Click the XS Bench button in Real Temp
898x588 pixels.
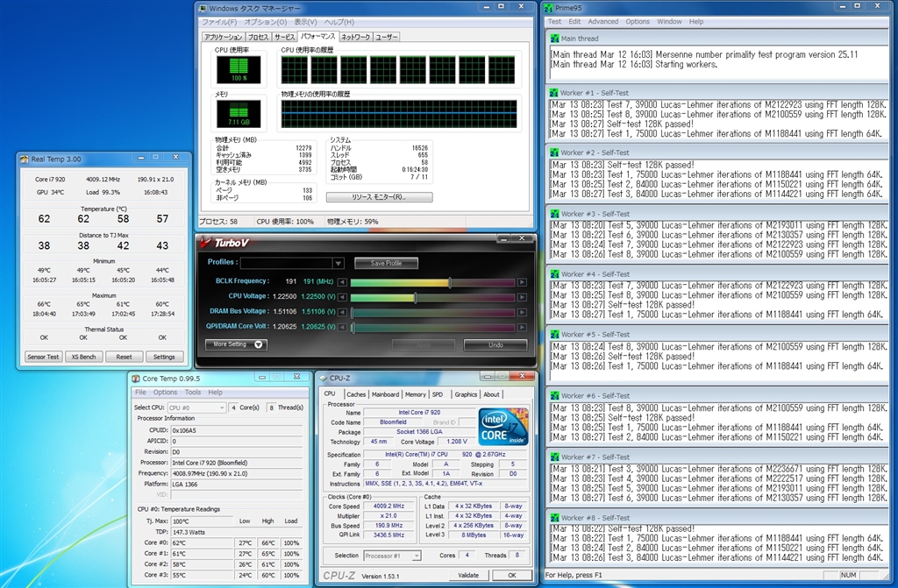83,357
